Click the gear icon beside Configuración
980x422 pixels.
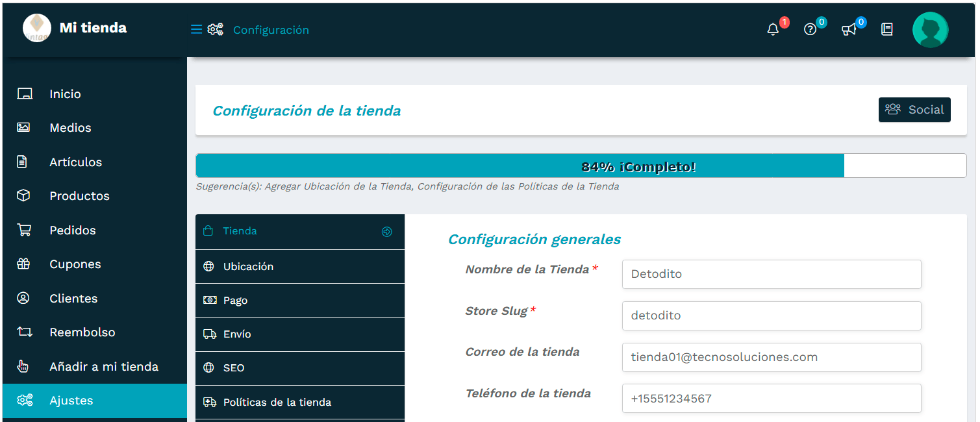(x=216, y=29)
